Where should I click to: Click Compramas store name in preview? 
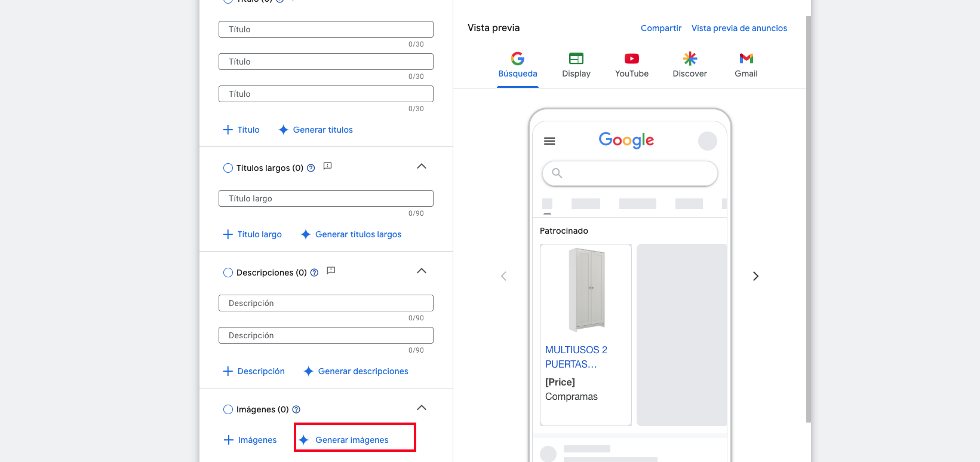click(x=572, y=396)
